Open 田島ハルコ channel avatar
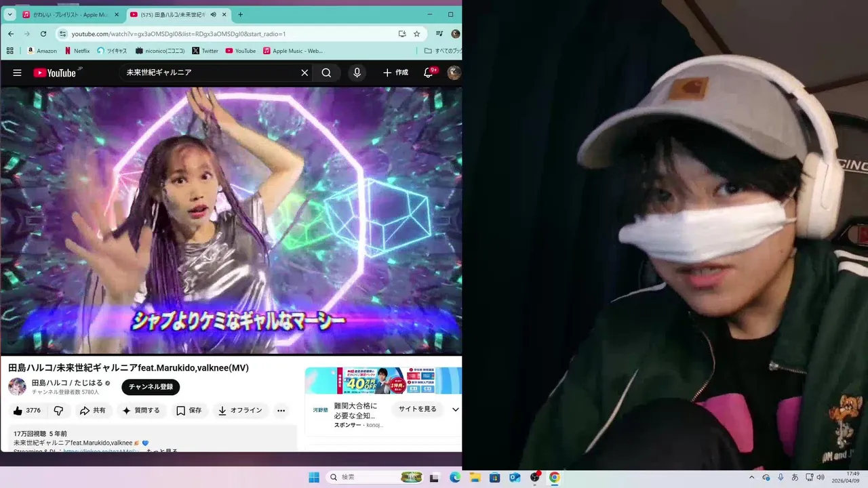This screenshot has height=488, width=868. (17, 387)
